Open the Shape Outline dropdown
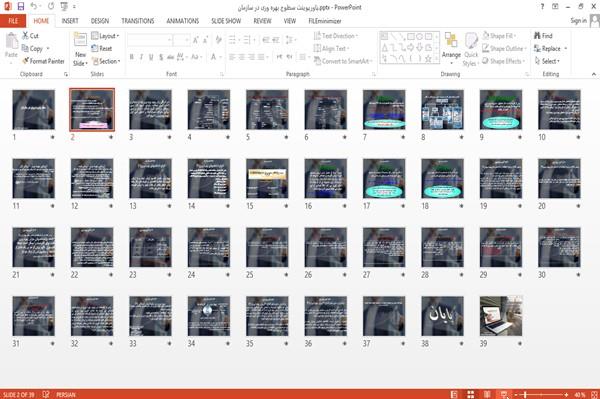 [x=504, y=48]
